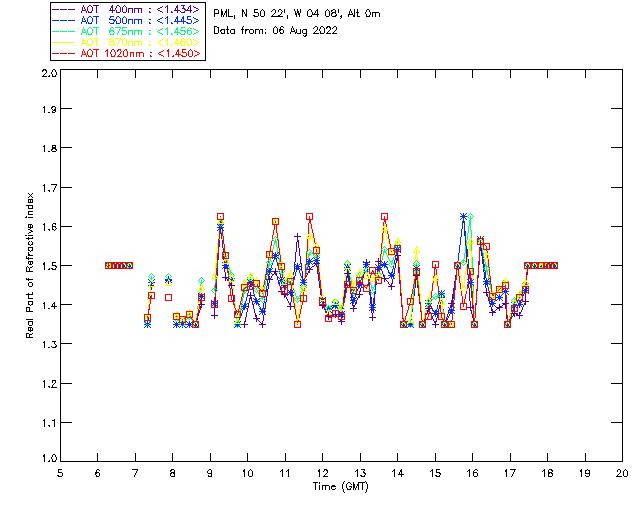Click the 20 x-axis hour label
The image size is (640, 512).
click(622, 473)
